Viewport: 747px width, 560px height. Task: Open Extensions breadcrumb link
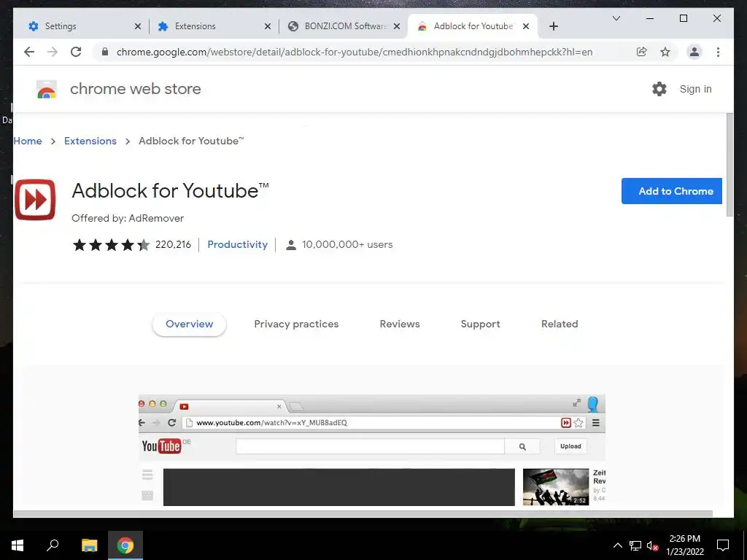tap(90, 141)
